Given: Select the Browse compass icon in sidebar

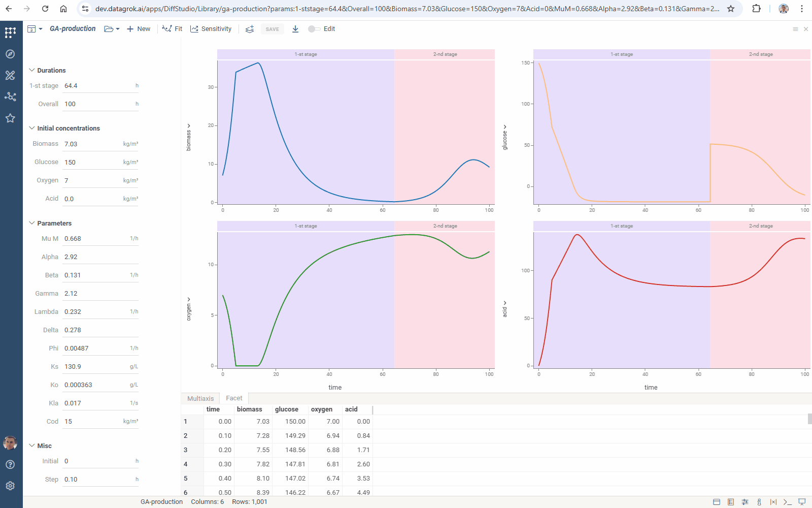Looking at the screenshot, I should tap(10, 54).
